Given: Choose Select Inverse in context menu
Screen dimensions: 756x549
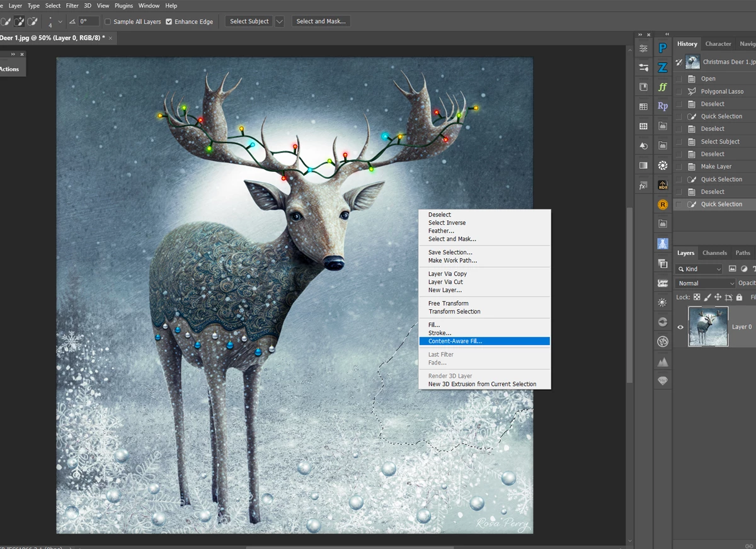Looking at the screenshot, I should (x=447, y=223).
